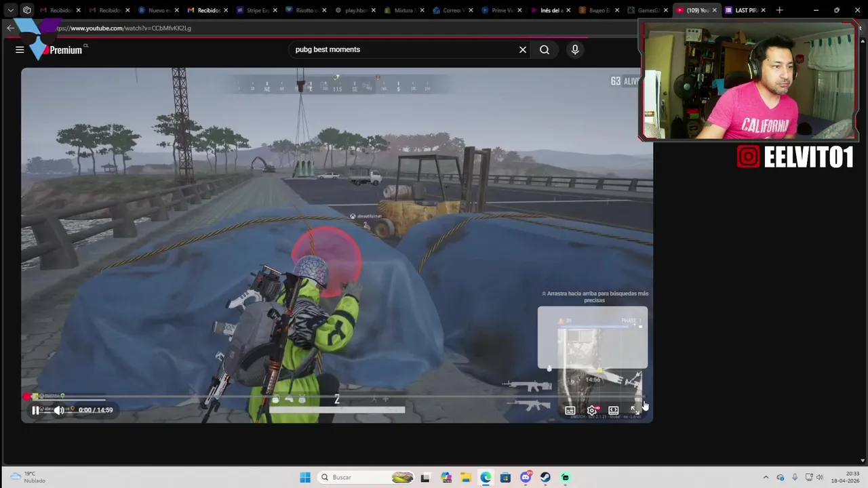Open the green app icon beside Steam in taskbar
The image size is (868, 488).
pyautogui.click(x=566, y=477)
